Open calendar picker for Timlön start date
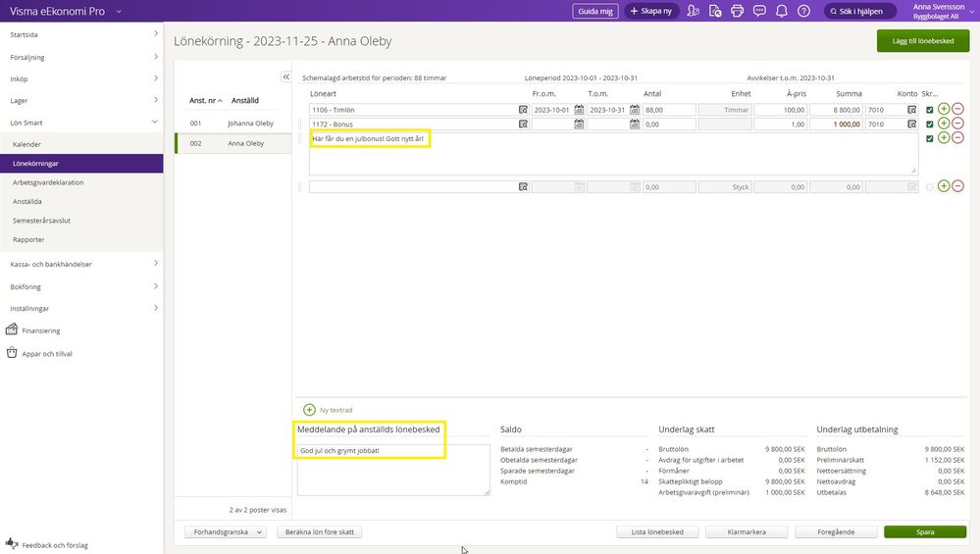Screen dimensions: 980x554 pos(579,110)
